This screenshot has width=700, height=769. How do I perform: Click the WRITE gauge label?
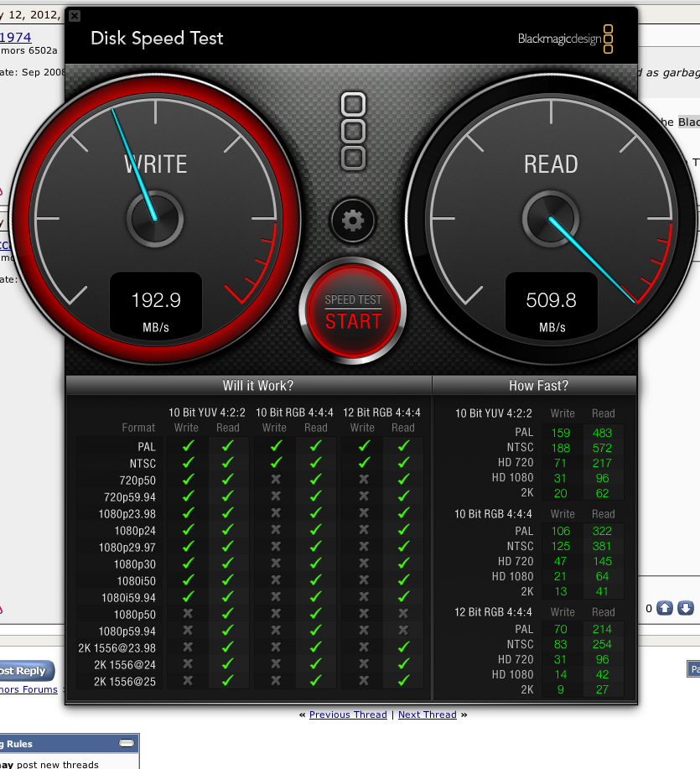click(x=155, y=164)
